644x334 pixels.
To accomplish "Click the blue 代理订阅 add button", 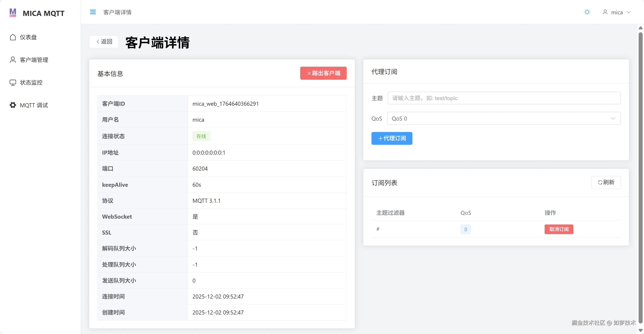I will pyautogui.click(x=391, y=138).
